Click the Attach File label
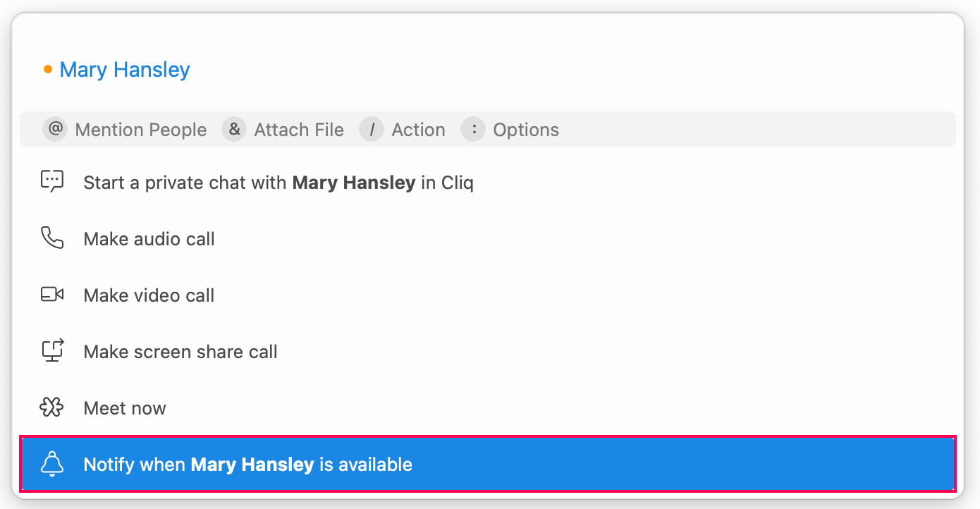The height and width of the screenshot is (509, 980). (299, 130)
